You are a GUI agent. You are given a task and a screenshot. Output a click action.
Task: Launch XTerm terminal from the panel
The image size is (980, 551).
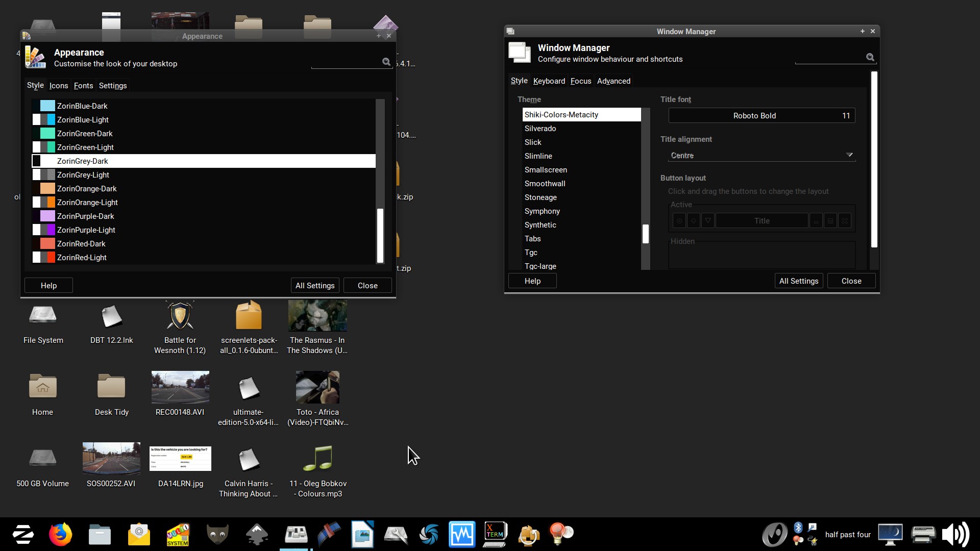pos(495,534)
